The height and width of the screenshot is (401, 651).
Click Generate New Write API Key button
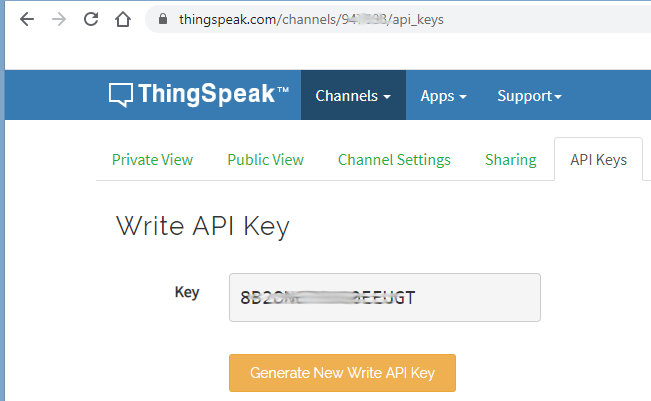point(342,373)
